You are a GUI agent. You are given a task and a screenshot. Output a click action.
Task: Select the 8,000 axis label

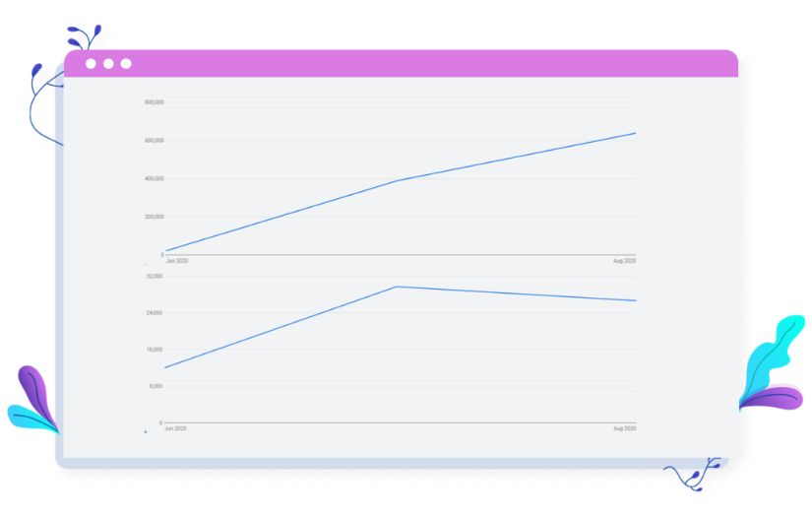point(156,386)
